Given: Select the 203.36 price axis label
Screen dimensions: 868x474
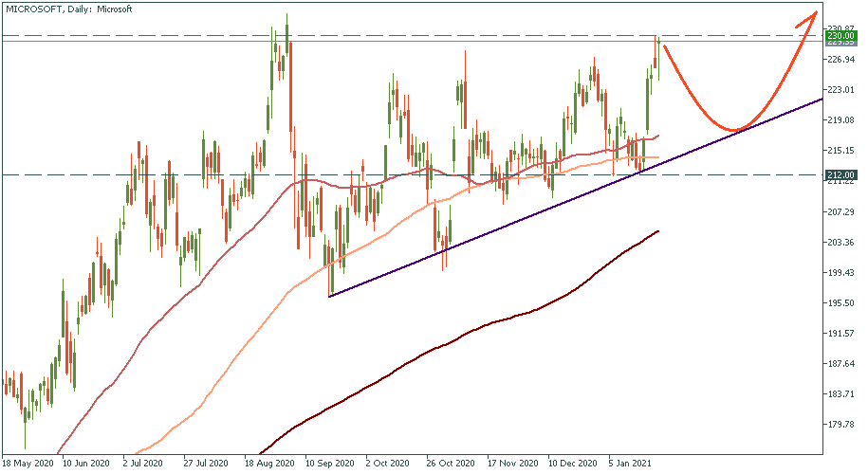Looking at the screenshot, I should pos(842,243).
